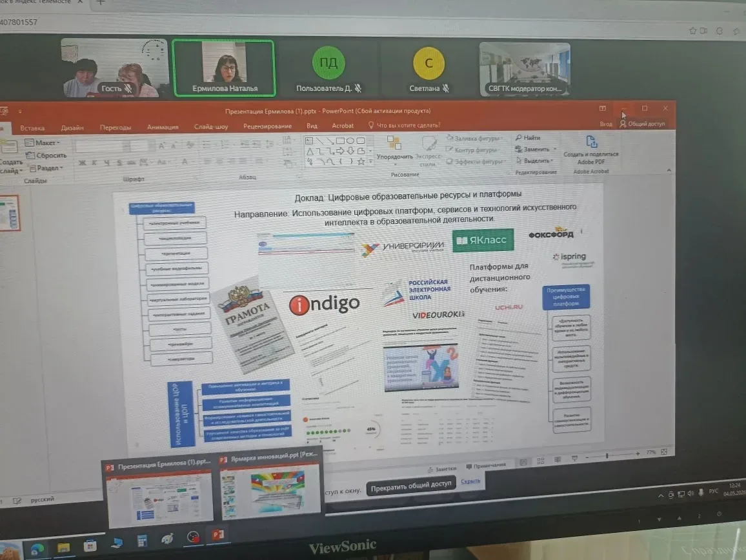Click the numbered list icon

(225, 145)
